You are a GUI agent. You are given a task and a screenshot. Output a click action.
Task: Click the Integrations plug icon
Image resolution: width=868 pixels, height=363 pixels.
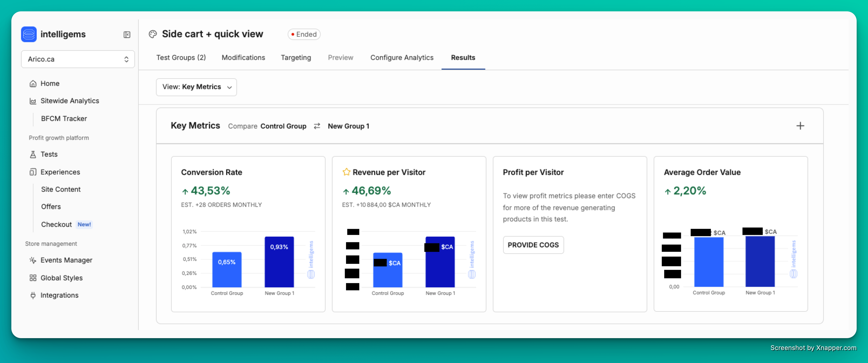[x=33, y=295]
